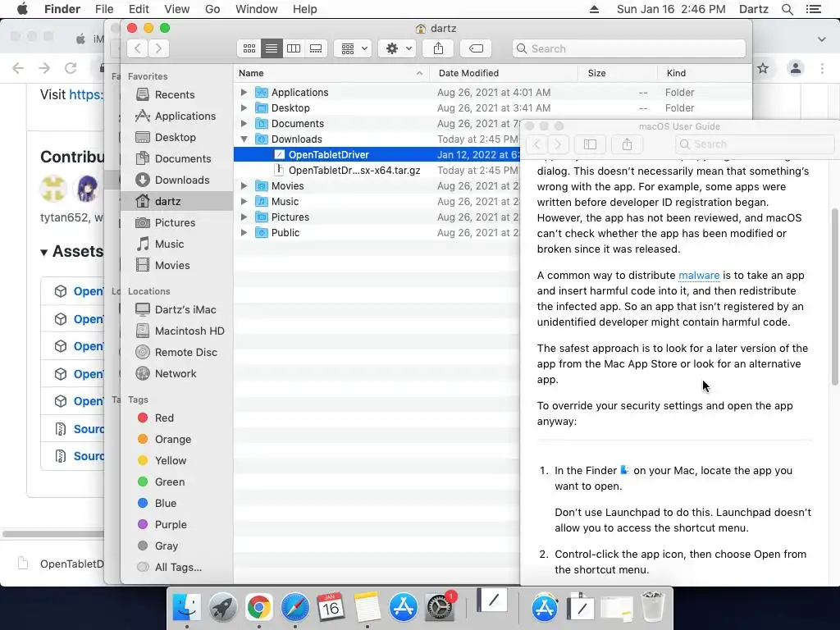Click the Green tag in sidebar
This screenshot has height=630, width=840.
[161, 482]
